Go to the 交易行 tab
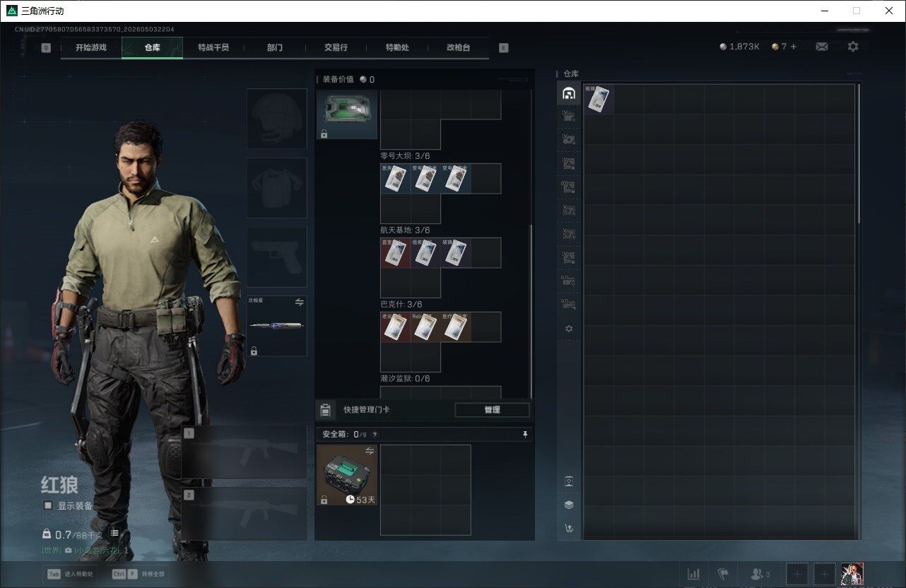The height and width of the screenshot is (588, 906). click(336, 47)
